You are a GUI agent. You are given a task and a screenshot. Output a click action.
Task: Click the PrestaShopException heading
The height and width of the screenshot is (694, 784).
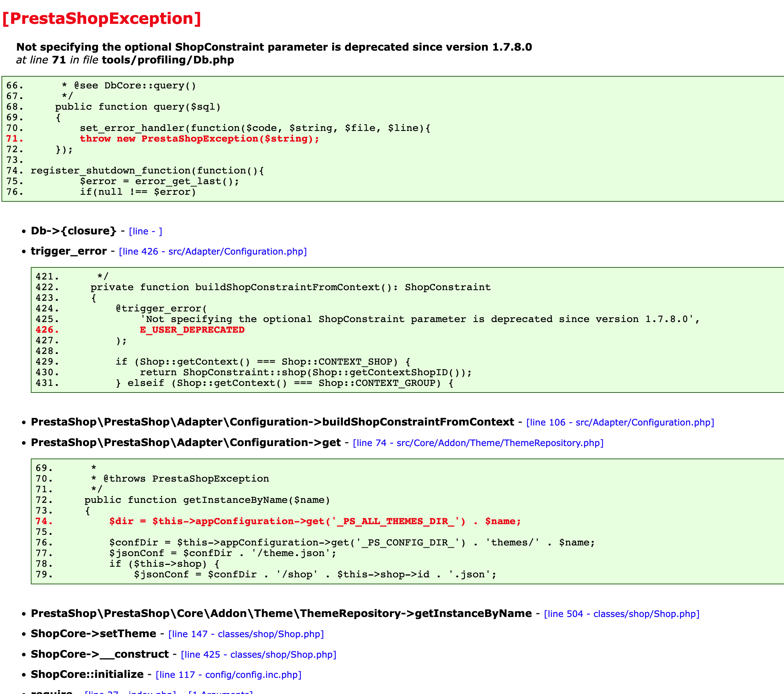pos(102,18)
